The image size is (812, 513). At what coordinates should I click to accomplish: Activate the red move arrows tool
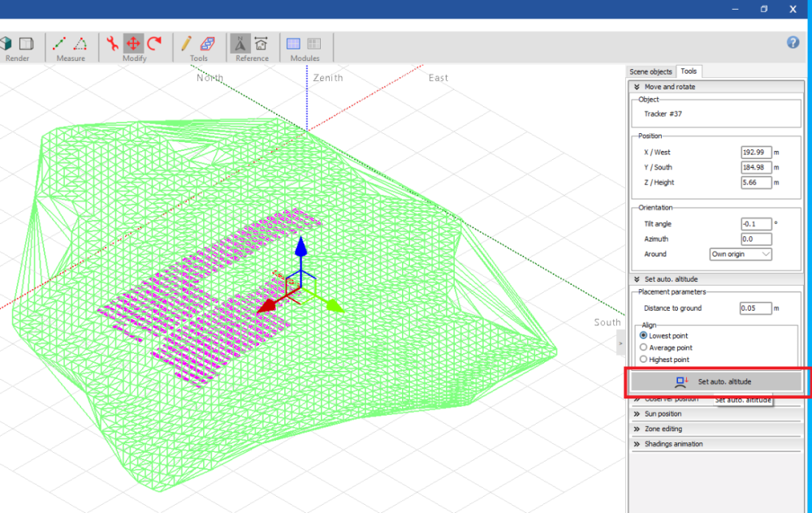[133, 44]
